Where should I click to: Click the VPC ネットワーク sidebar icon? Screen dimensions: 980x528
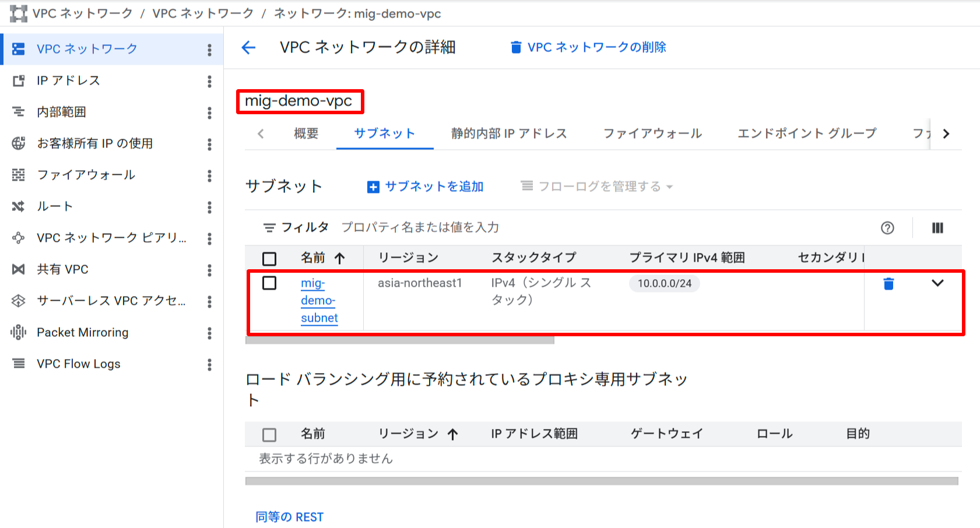19,49
